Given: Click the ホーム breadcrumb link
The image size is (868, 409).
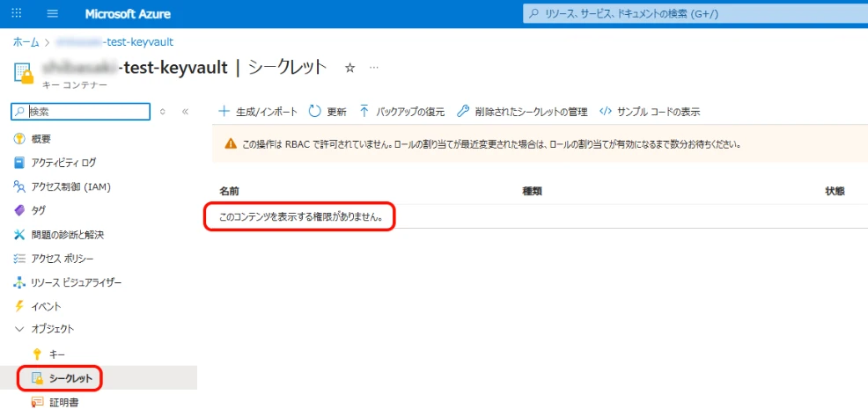Looking at the screenshot, I should (x=26, y=41).
